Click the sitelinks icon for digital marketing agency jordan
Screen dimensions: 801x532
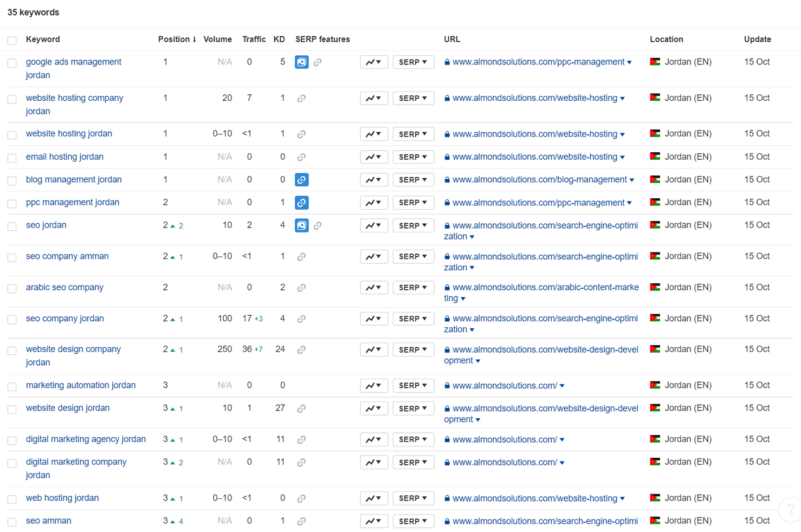301,440
